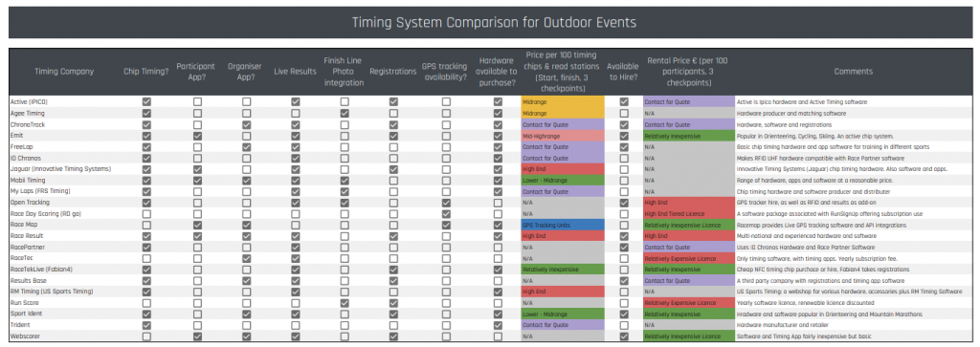Click the Participant App? column header

[196, 71]
